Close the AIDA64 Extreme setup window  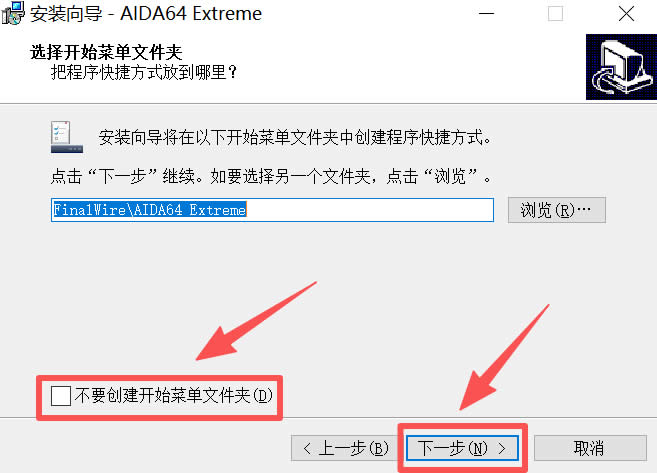point(626,14)
